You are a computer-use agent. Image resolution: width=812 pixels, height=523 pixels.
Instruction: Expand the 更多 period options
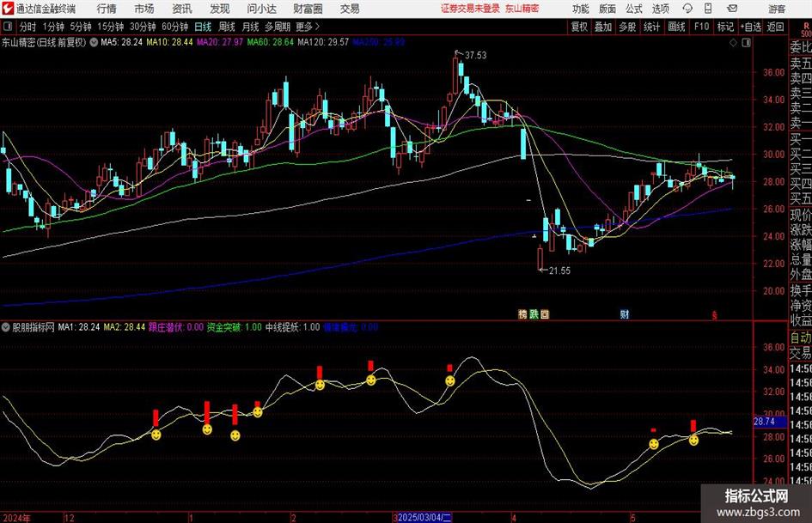pyautogui.click(x=308, y=27)
